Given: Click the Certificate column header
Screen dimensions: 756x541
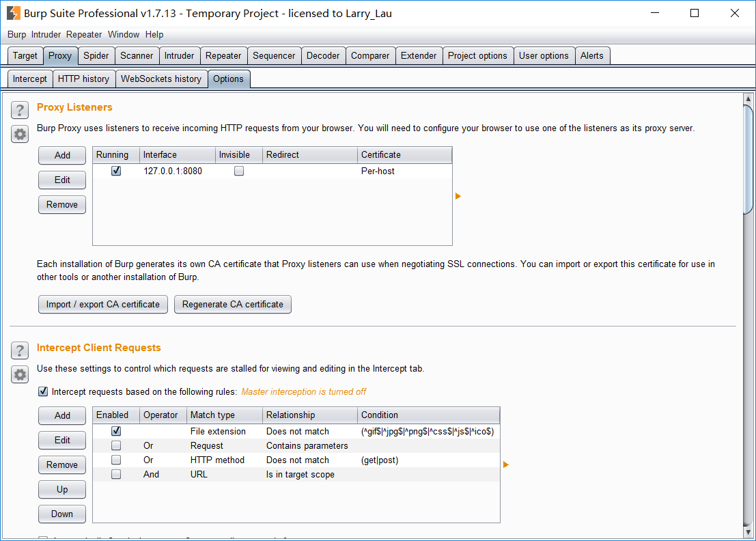Looking at the screenshot, I should (404, 155).
